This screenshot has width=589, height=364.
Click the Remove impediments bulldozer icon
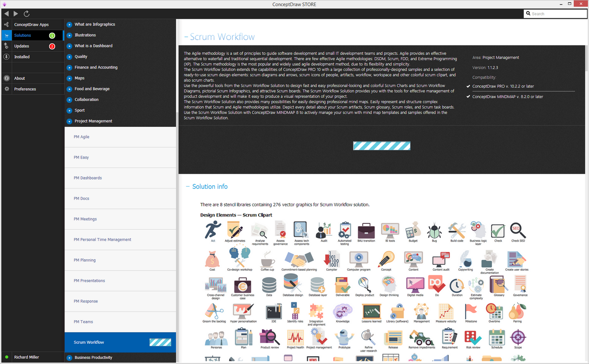422,337
